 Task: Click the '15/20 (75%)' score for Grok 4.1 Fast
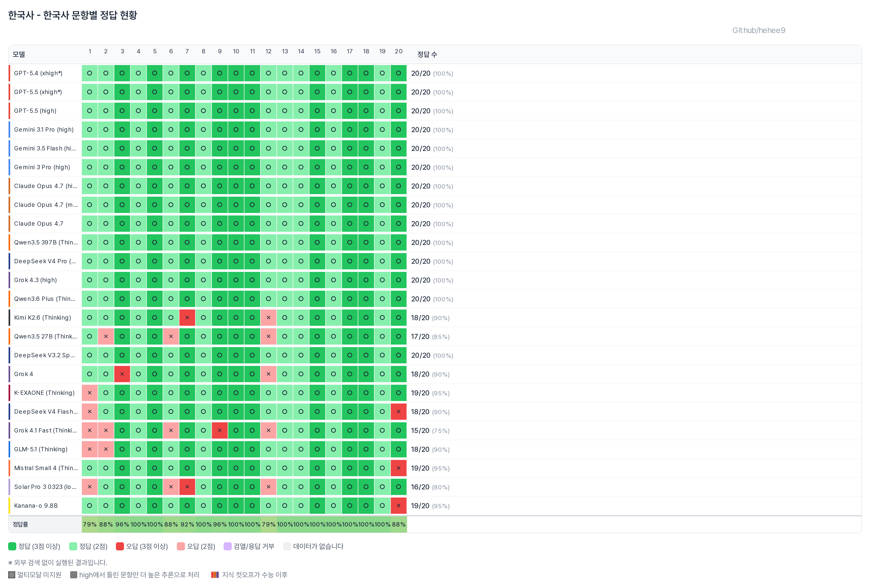tap(430, 430)
